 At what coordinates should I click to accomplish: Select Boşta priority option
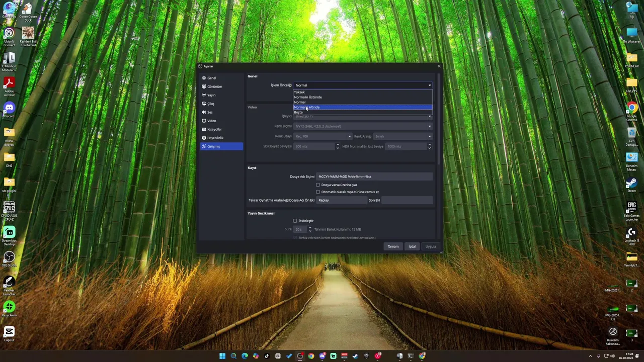pyautogui.click(x=363, y=112)
